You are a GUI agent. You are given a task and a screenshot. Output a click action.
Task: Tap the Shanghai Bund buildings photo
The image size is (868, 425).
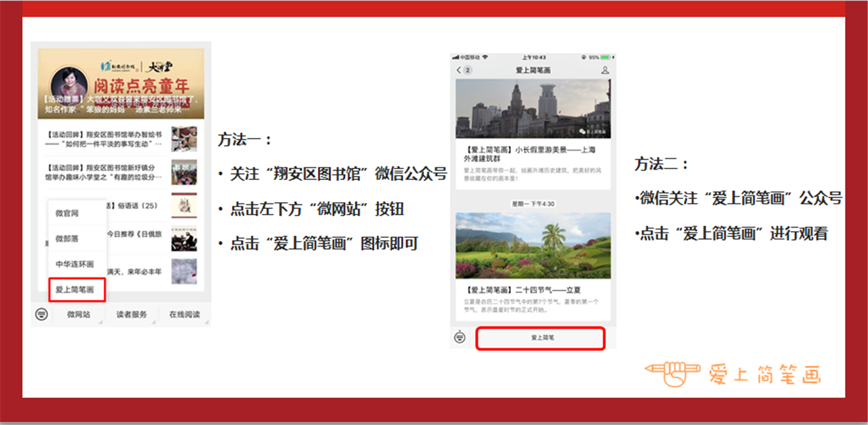(532, 109)
